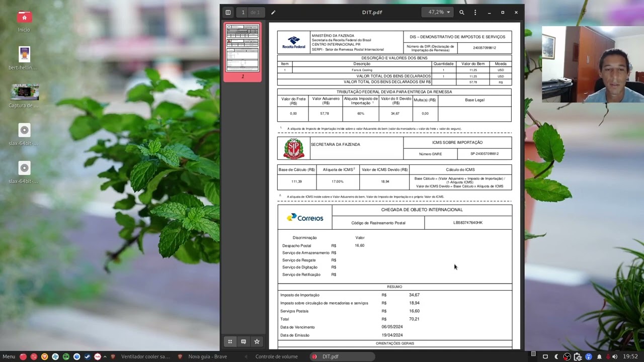
Task: Open the search magnifier in PDF viewer
Action: (x=461, y=12)
